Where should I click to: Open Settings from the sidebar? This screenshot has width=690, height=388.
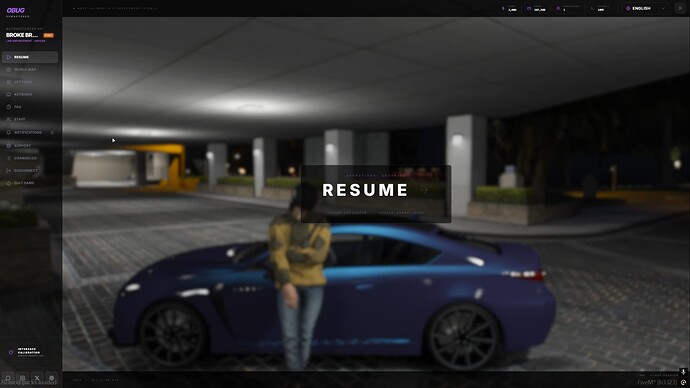[x=29, y=82]
